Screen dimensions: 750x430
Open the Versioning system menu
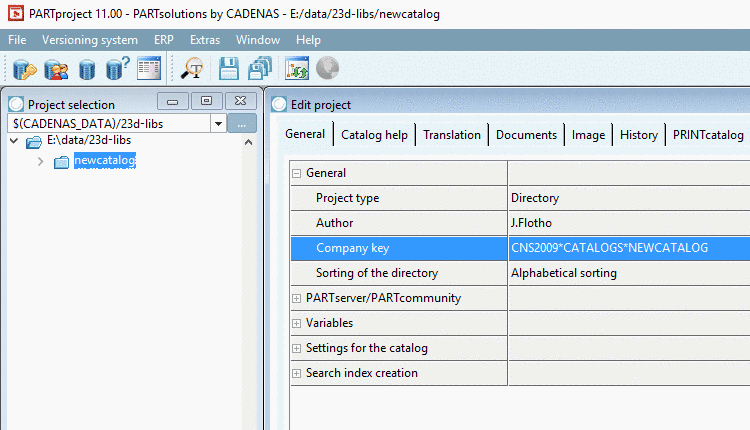coord(90,40)
